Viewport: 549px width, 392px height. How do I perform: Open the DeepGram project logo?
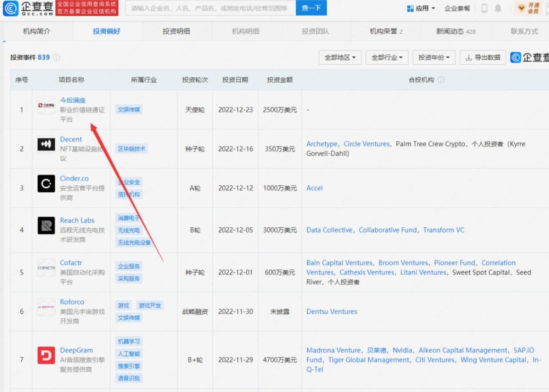tap(46, 355)
